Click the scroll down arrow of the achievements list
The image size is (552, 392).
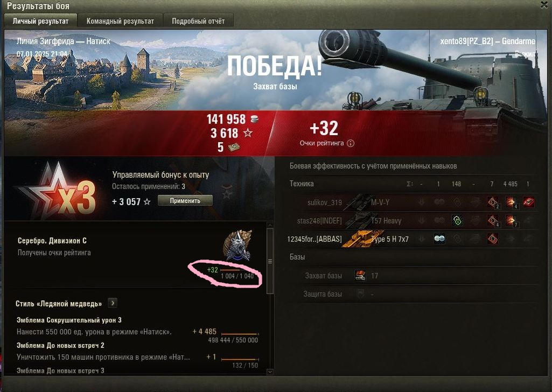(270, 372)
